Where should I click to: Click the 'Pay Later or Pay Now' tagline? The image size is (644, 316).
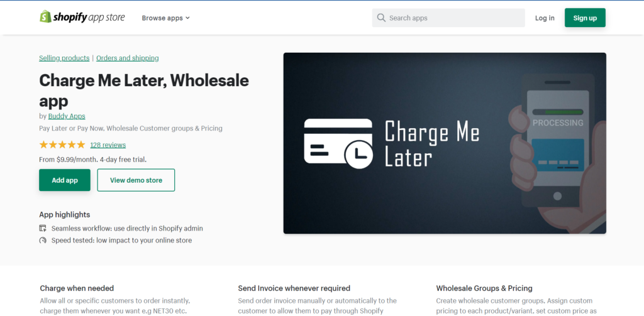pyautogui.click(x=131, y=128)
